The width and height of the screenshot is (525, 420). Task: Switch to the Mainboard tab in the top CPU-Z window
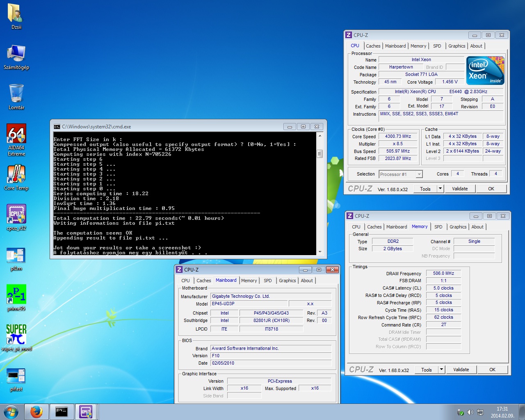pyautogui.click(x=395, y=46)
